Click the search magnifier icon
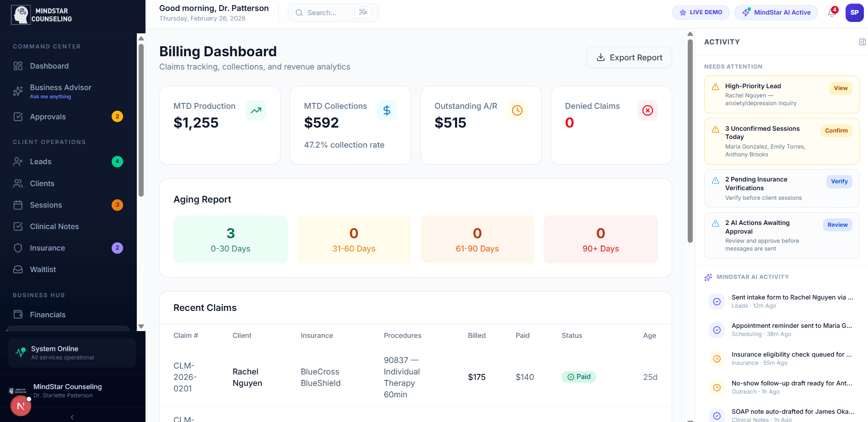Screen dimensions: 868x422 pos(299,12)
